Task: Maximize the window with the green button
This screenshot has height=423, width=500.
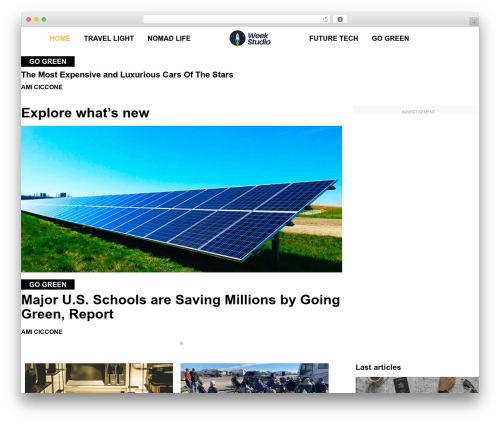Action: coord(44,20)
